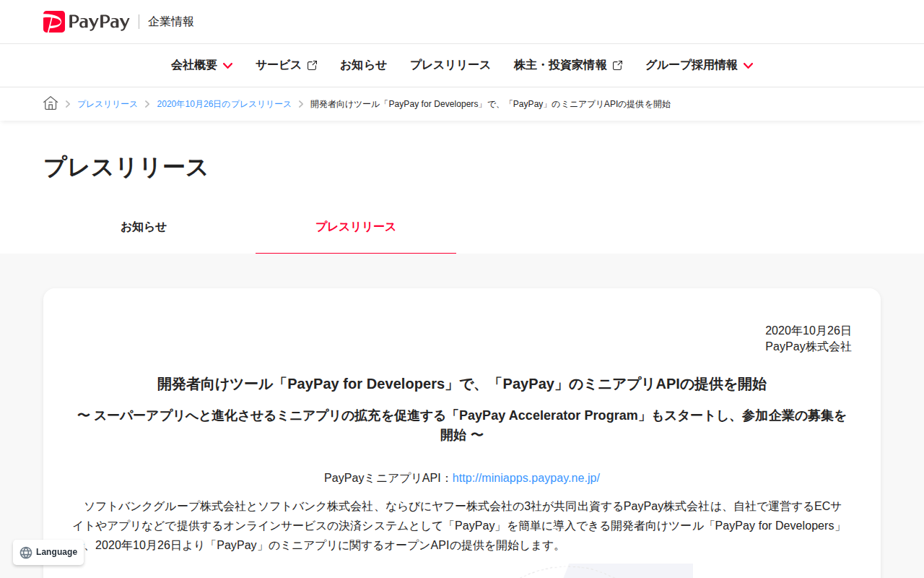Open the サービス menu item
Screen dimensions: 924x578
(x=286, y=65)
